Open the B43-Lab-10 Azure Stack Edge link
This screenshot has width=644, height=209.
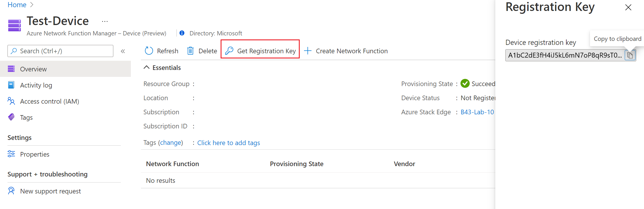coord(477,112)
